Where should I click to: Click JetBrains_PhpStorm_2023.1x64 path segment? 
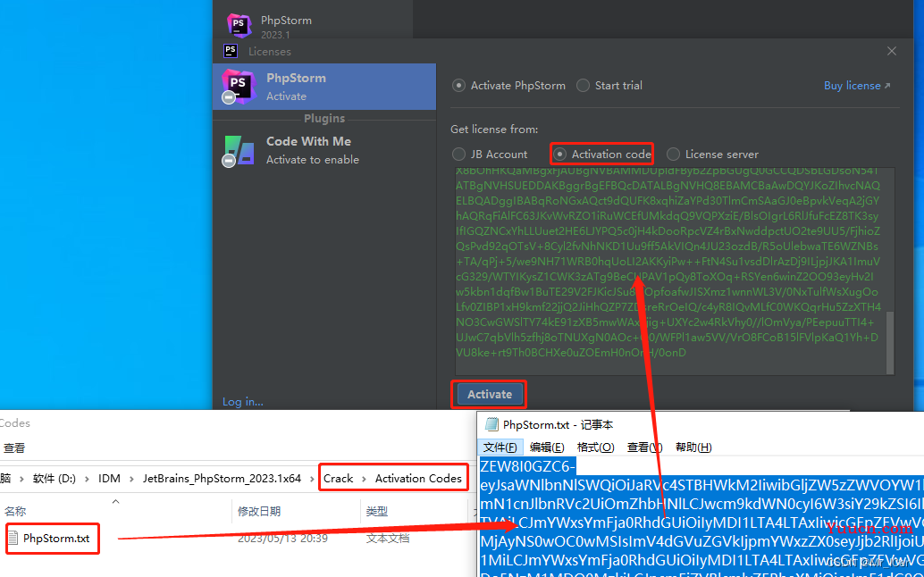point(223,478)
